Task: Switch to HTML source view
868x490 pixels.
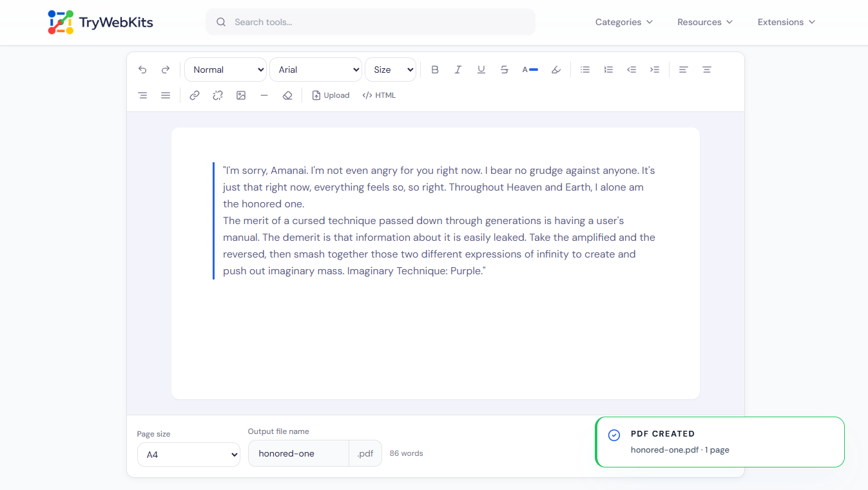Action: pyautogui.click(x=379, y=95)
